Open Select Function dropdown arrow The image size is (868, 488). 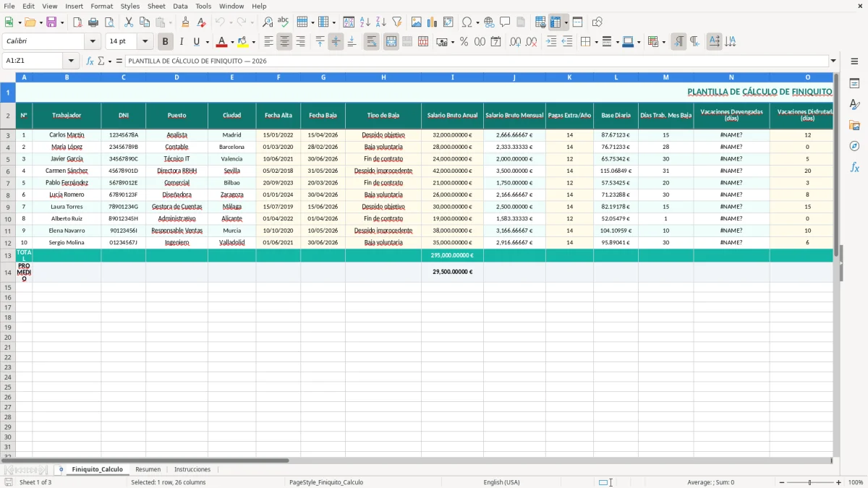[109, 61]
